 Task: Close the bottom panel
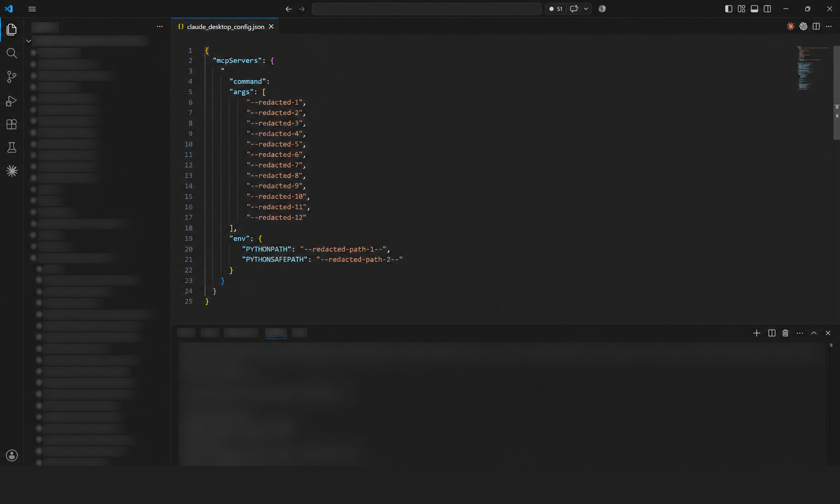[828, 333]
